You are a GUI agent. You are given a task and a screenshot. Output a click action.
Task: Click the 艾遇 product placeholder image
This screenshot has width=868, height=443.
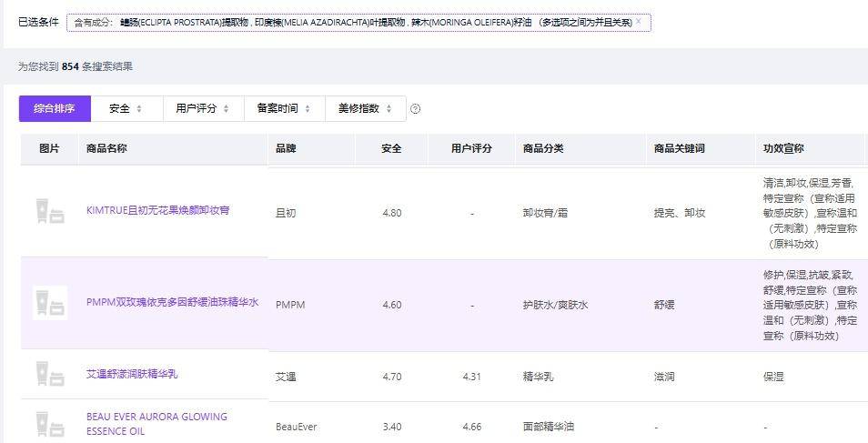tap(49, 374)
